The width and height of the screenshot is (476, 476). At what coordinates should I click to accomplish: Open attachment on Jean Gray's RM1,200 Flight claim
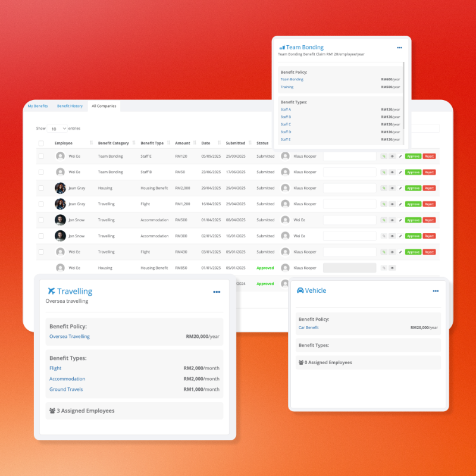click(384, 204)
